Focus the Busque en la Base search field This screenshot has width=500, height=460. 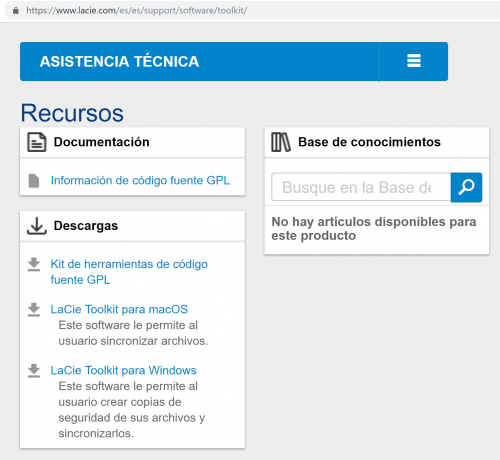[361, 187]
